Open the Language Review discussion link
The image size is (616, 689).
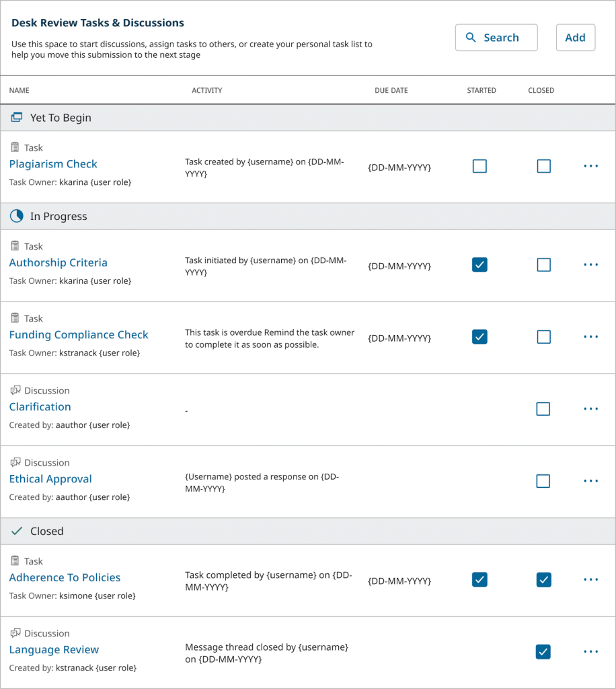click(54, 650)
